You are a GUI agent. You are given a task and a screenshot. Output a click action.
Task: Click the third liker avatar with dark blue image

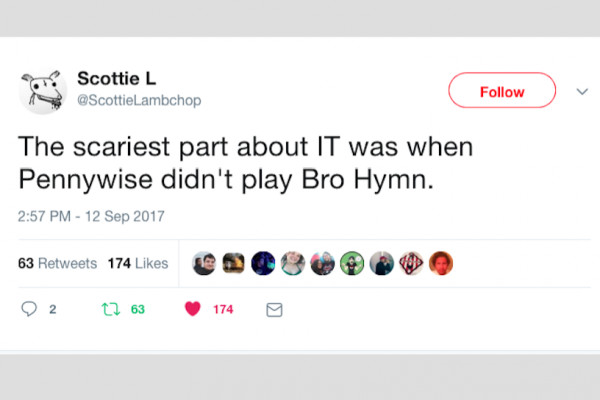point(263,263)
